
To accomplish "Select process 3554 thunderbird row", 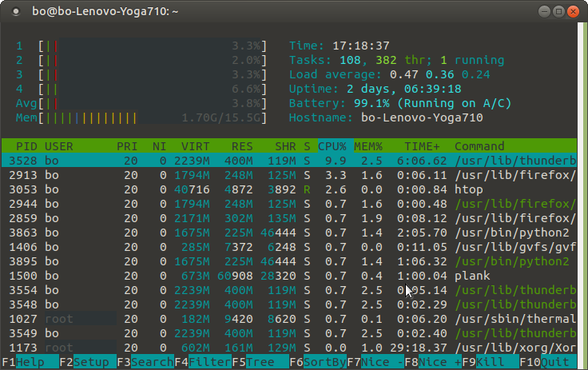I will [289, 290].
